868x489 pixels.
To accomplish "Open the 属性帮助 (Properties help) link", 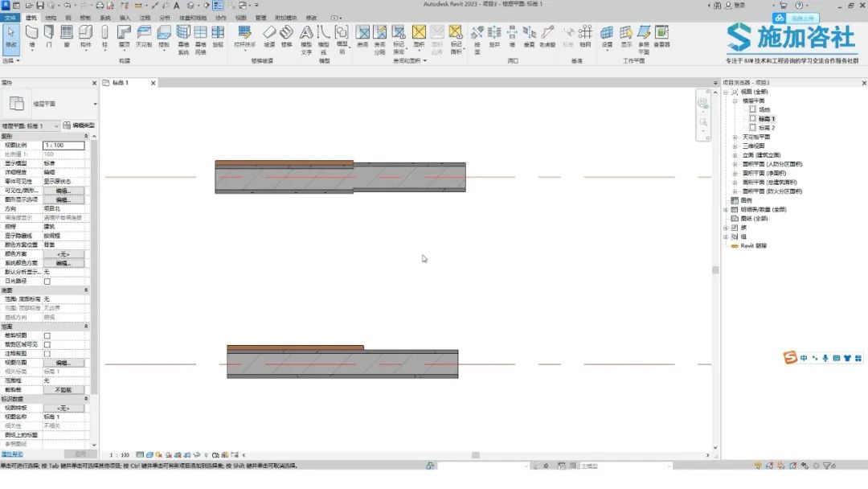I will pos(12,454).
